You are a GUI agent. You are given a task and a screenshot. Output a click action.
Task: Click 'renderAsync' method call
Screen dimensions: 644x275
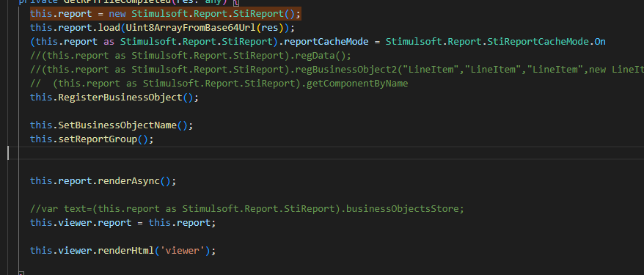coord(128,181)
